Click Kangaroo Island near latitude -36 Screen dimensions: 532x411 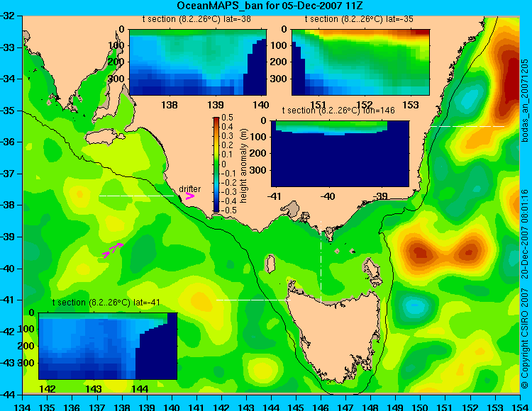(x=103, y=137)
